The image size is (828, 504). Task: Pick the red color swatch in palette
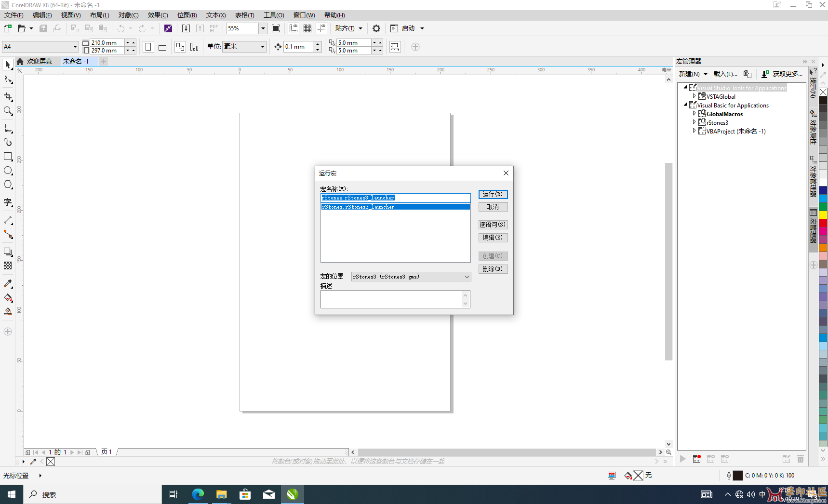pyautogui.click(x=823, y=223)
